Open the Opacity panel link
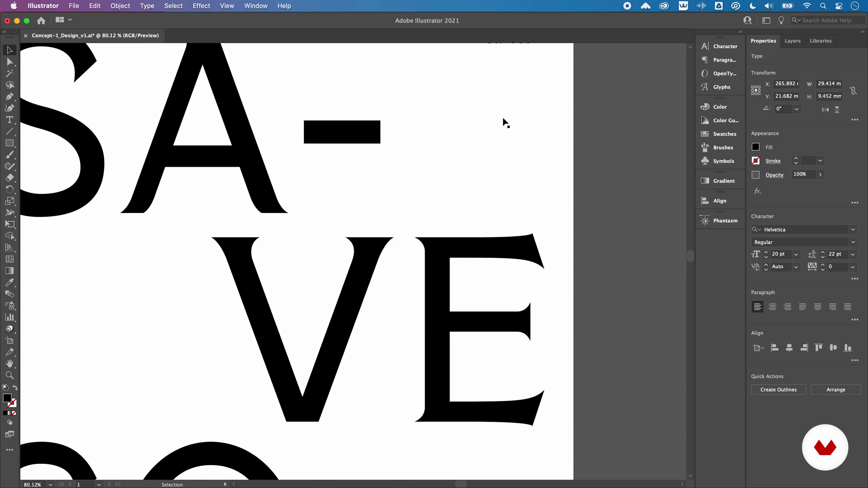Viewport: 868px width, 488px height. tap(774, 175)
